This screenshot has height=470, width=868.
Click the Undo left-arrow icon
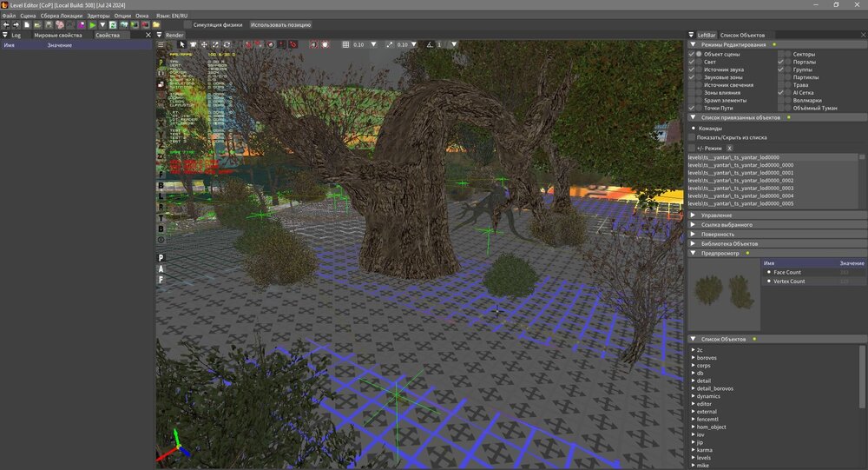click(x=6, y=25)
